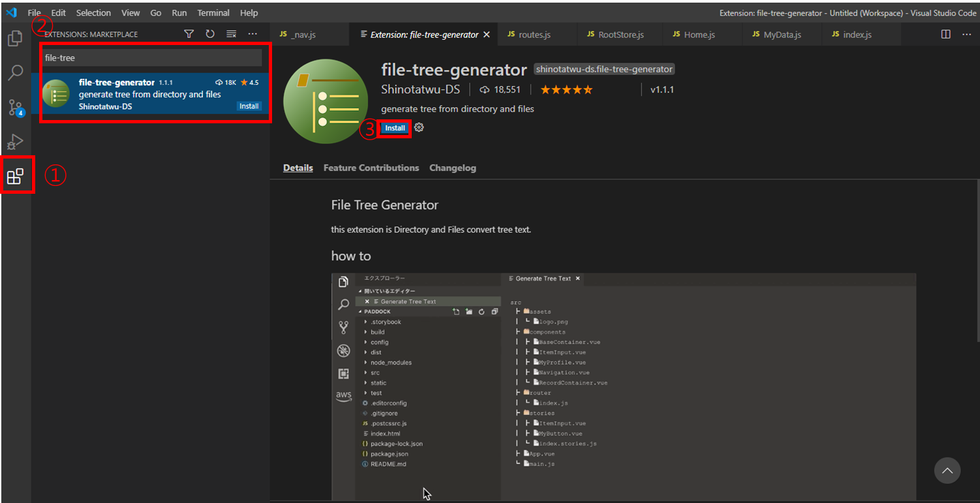Click the File Tree Generator readme heading
The height and width of the screenshot is (503, 980).
[x=385, y=205]
